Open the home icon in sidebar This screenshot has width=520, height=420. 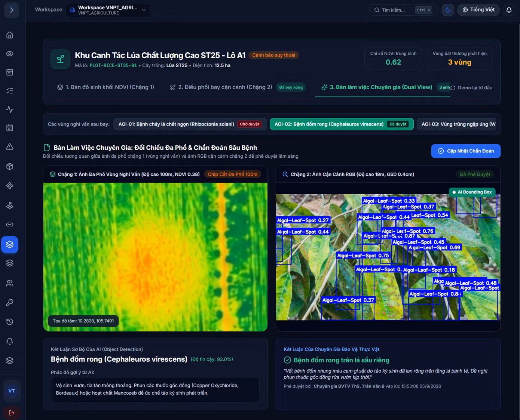(x=10, y=35)
